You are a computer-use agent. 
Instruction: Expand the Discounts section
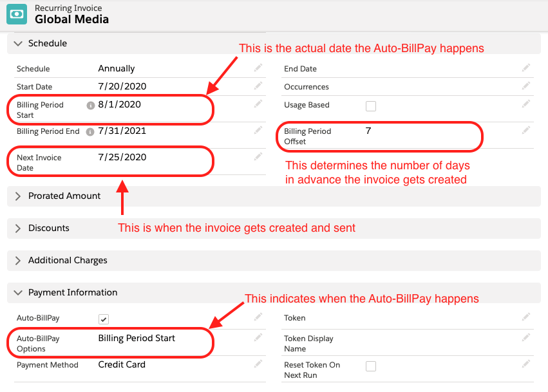click(x=18, y=229)
